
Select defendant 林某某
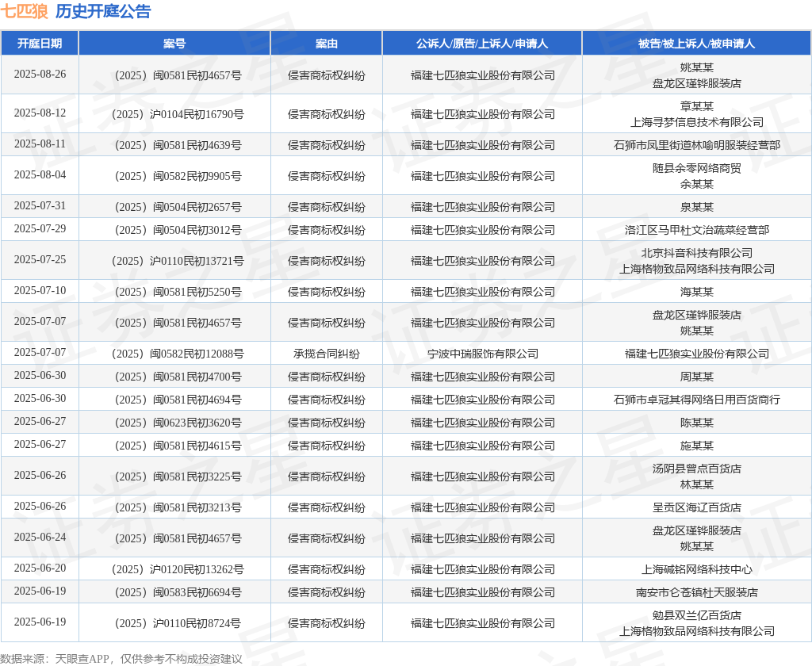point(696,484)
